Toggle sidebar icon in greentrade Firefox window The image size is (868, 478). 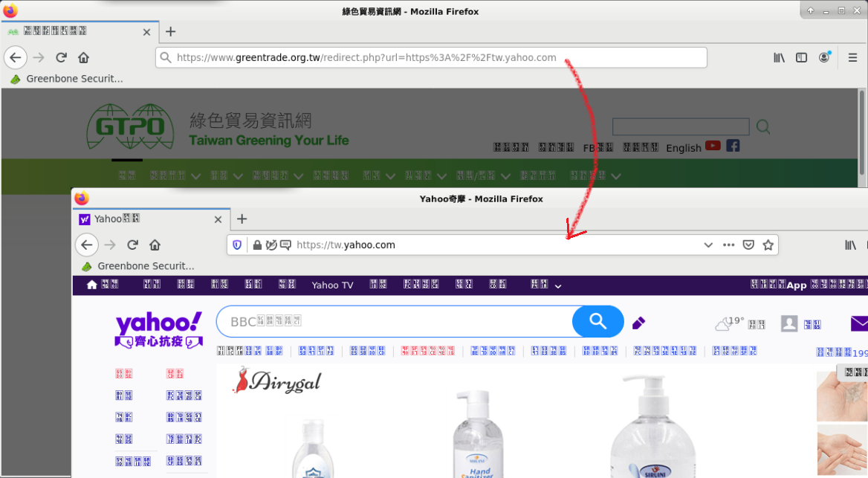click(x=801, y=57)
